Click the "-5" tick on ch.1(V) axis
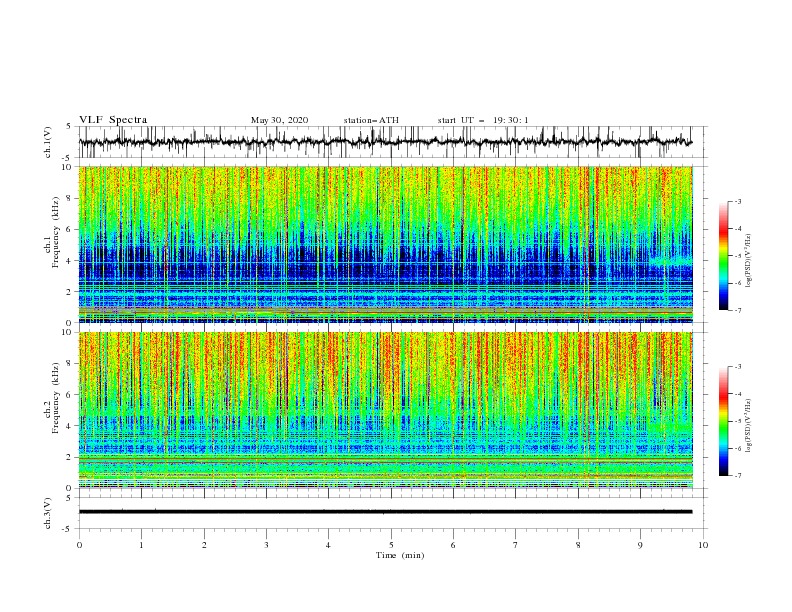This screenshot has height=612, width=792. (68, 158)
